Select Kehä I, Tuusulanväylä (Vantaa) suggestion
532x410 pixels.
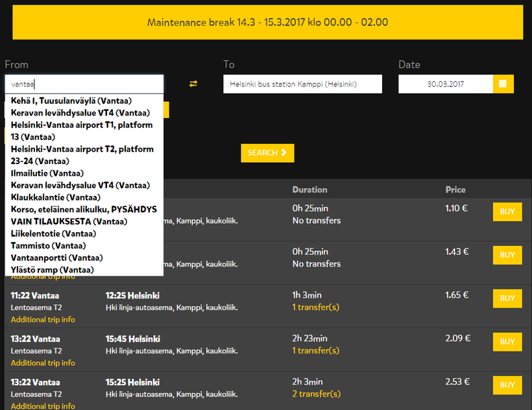(71, 101)
